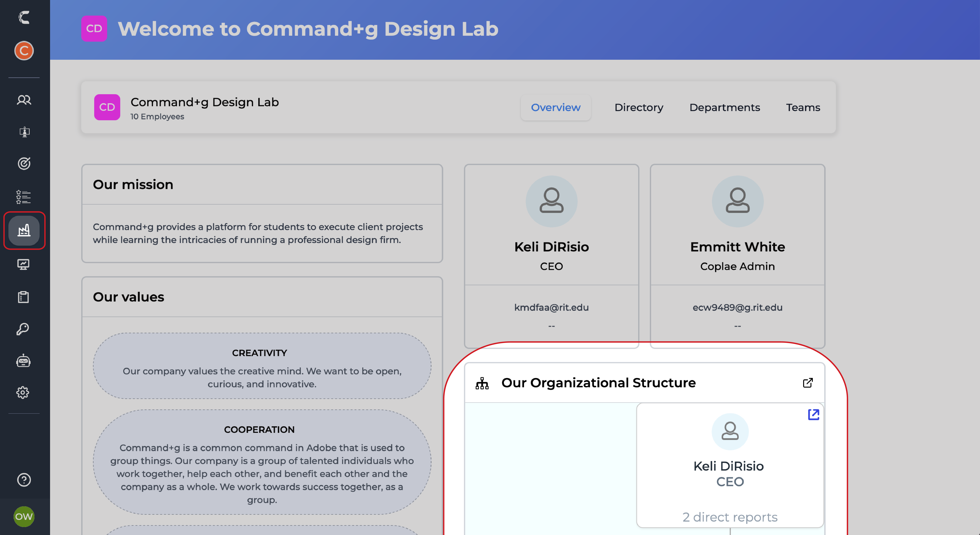Switch to the Directory tab
Viewport: 980px width, 535px height.
[x=639, y=107]
